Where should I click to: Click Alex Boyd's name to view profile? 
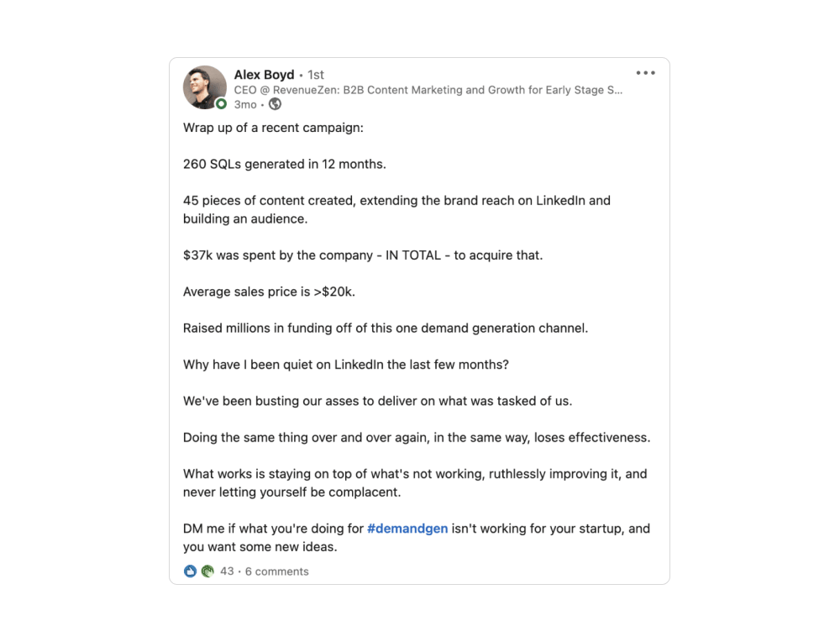pos(264,74)
